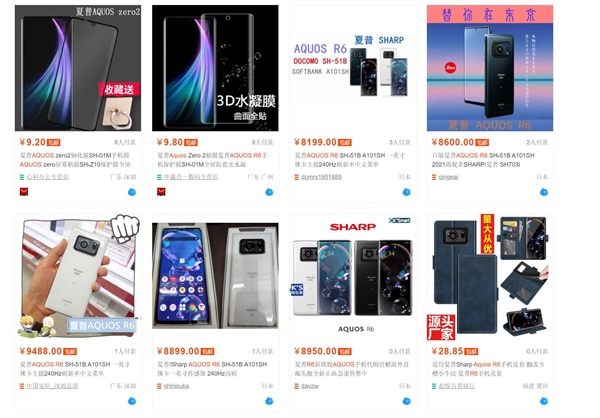This screenshot has width=600, height=418.
Task: Click blue chat icon on ¥9.80 listing
Action: coord(269,192)
